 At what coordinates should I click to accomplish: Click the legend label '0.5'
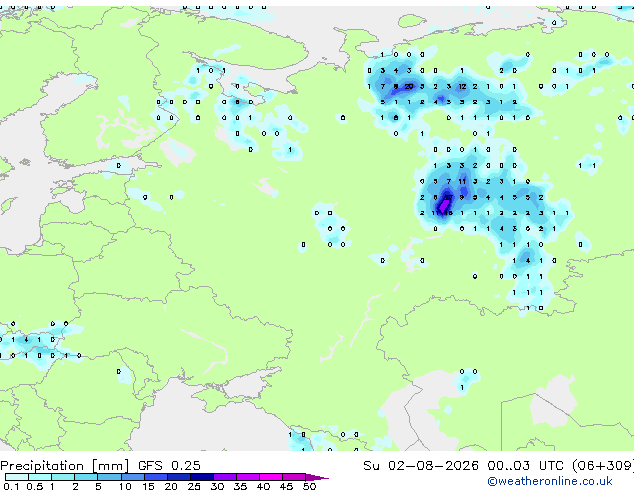(35, 486)
